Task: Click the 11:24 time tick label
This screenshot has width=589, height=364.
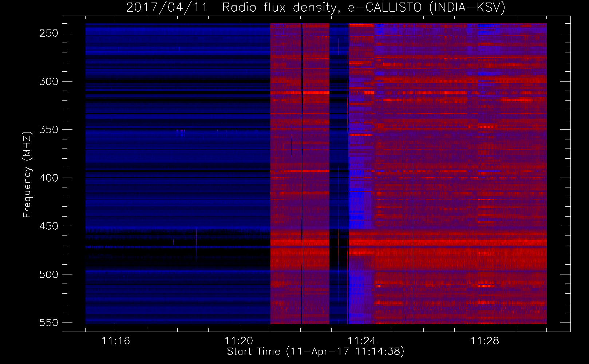Action: point(362,341)
